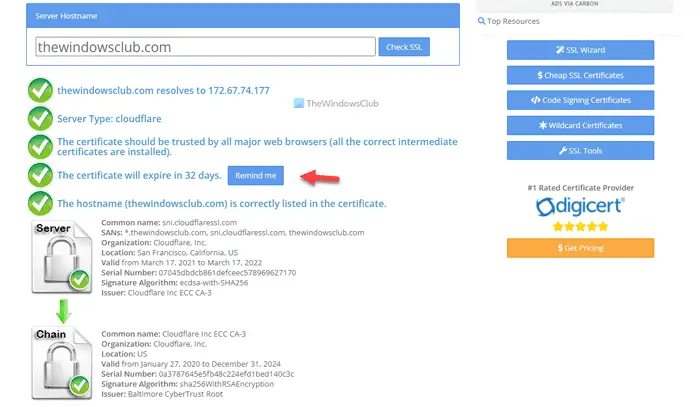Click the Server Hostname panel header
Viewport: 700px width, 407px height.
pos(243,16)
